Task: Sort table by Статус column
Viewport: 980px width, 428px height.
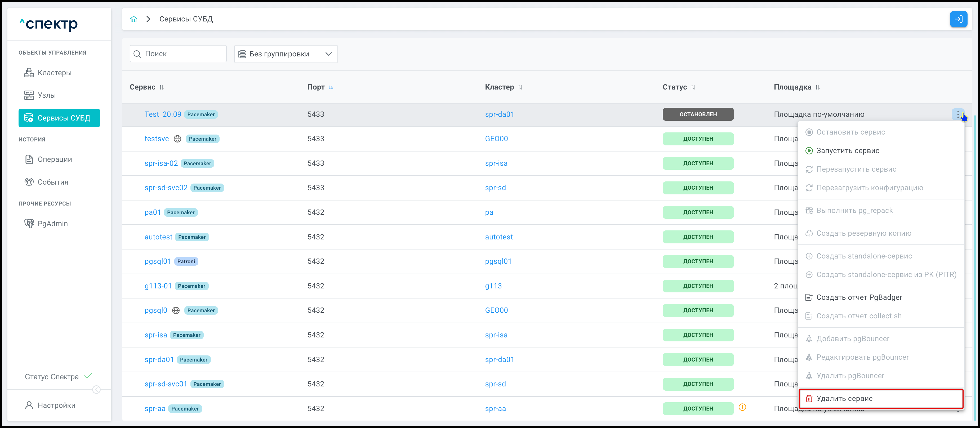Action: click(x=693, y=87)
